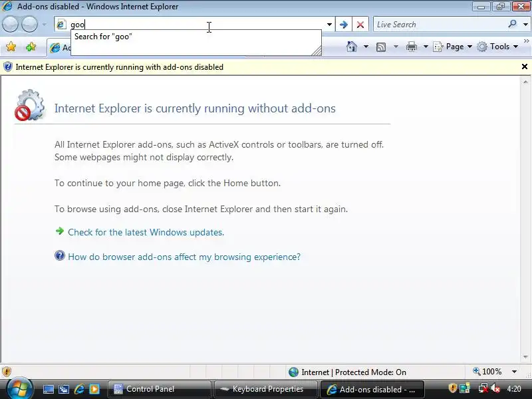Click the Print toolbar icon
Viewport: 532px width, 399px height.
click(411, 47)
